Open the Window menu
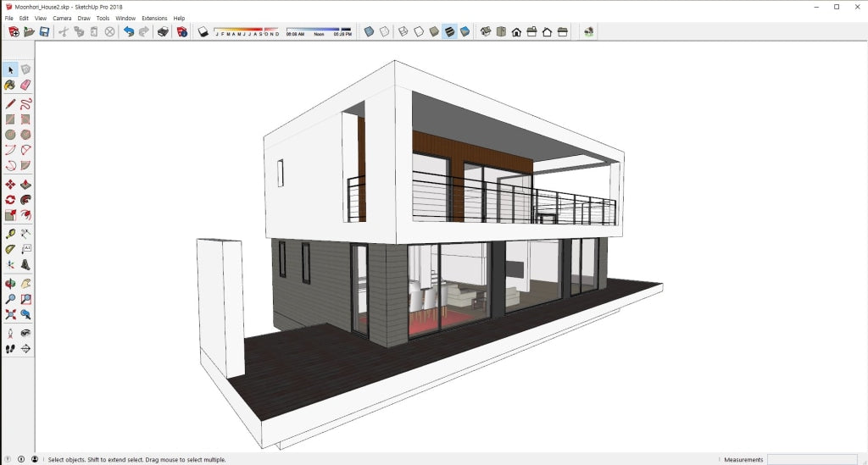This screenshot has height=465, width=868. (125, 19)
